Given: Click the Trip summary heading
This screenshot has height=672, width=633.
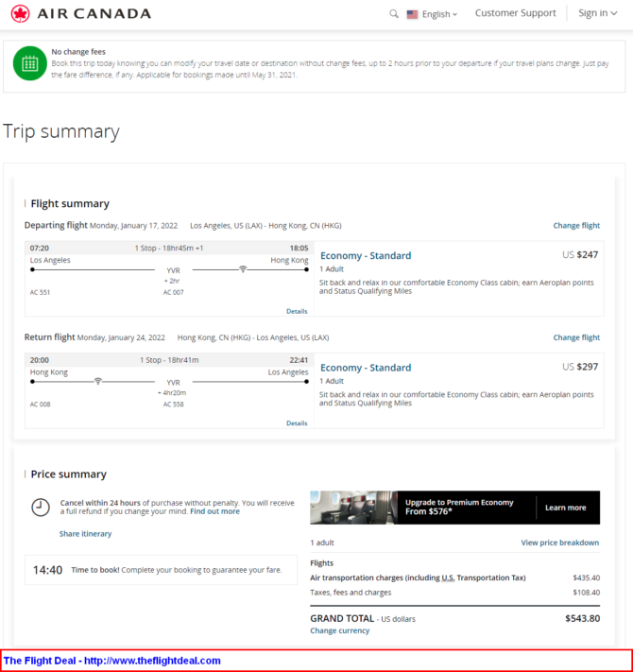Looking at the screenshot, I should coord(60,131).
